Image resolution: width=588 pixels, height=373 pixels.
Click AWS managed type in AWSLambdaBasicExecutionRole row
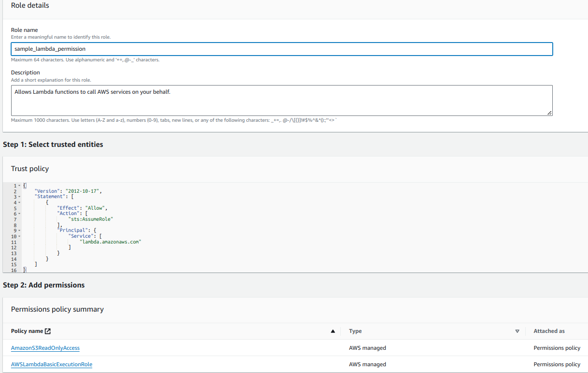click(367, 364)
